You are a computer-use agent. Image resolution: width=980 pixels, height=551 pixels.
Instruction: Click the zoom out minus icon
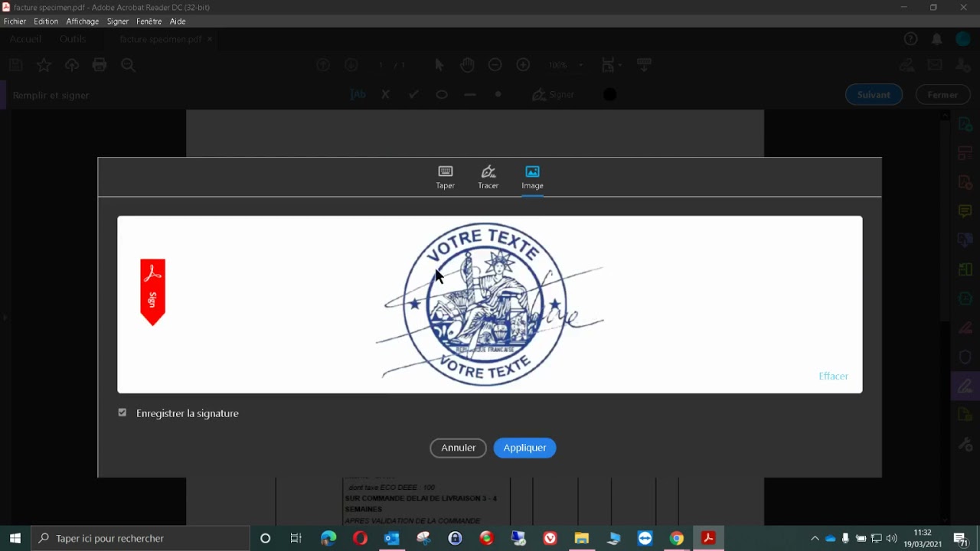point(495,65)
